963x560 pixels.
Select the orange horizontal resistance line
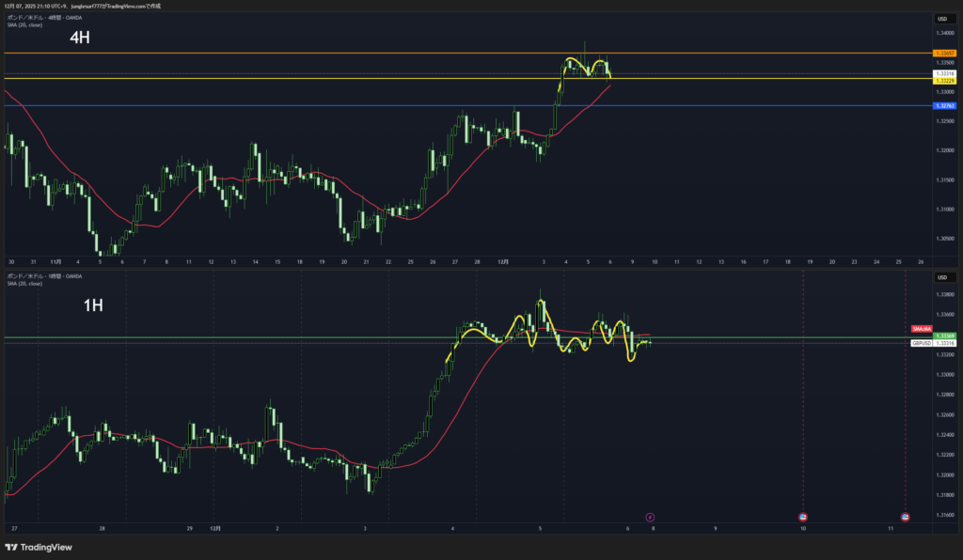[282, 54]
